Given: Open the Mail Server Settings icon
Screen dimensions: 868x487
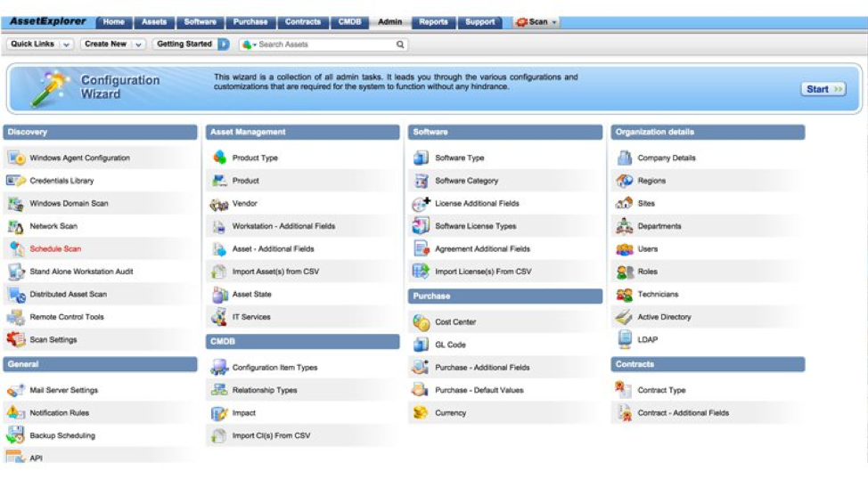Looking at the screenshot, I should [16, 390].
